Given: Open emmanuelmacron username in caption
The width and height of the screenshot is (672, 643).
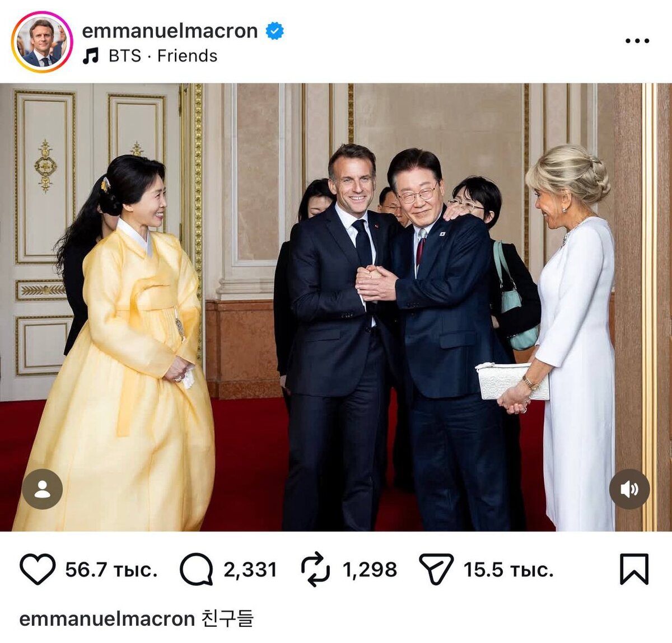Looking at the screenshot, I should (107, 619).
